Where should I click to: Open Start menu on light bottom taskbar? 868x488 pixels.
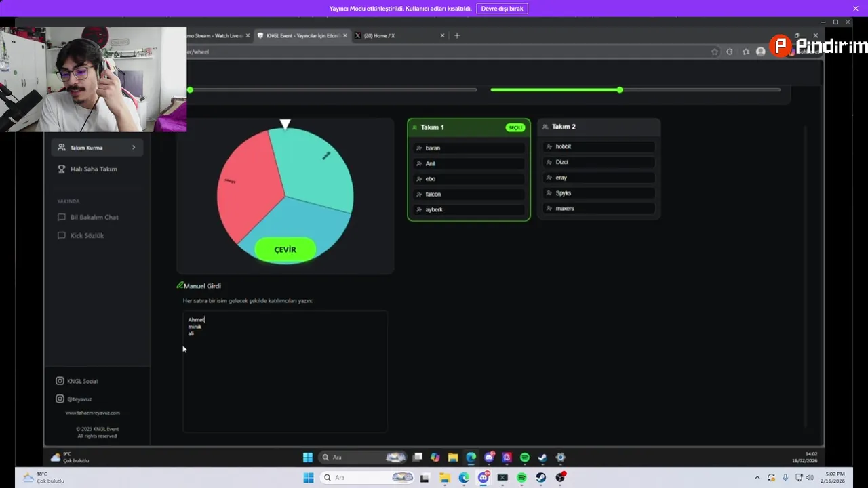[x=308, y=478]
